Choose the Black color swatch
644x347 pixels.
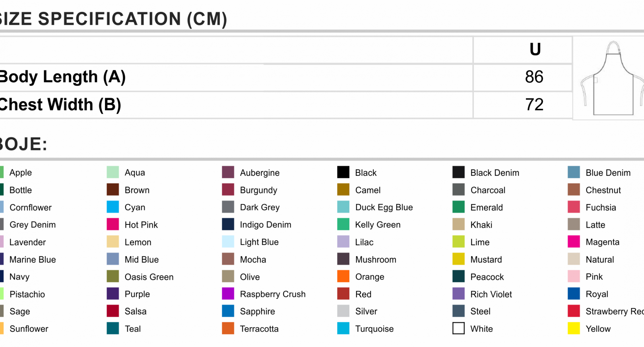[343, 172]
